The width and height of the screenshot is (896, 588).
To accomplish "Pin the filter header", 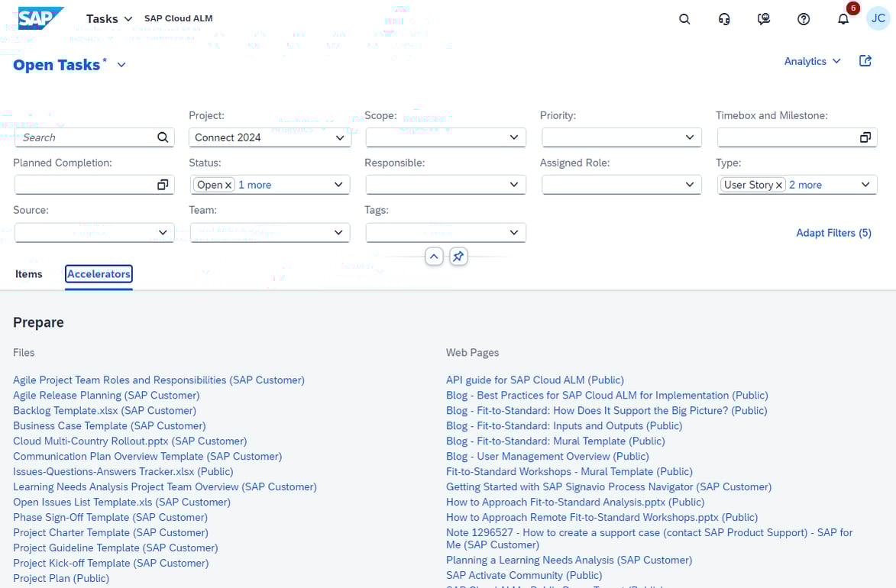I will pyautogui.click(x=458, y=257).
